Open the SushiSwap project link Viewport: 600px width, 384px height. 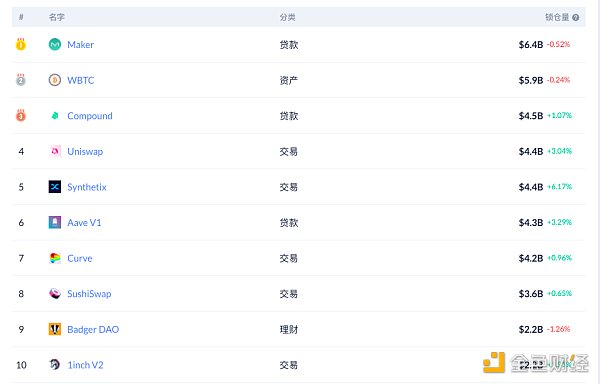tap(89, 294)
